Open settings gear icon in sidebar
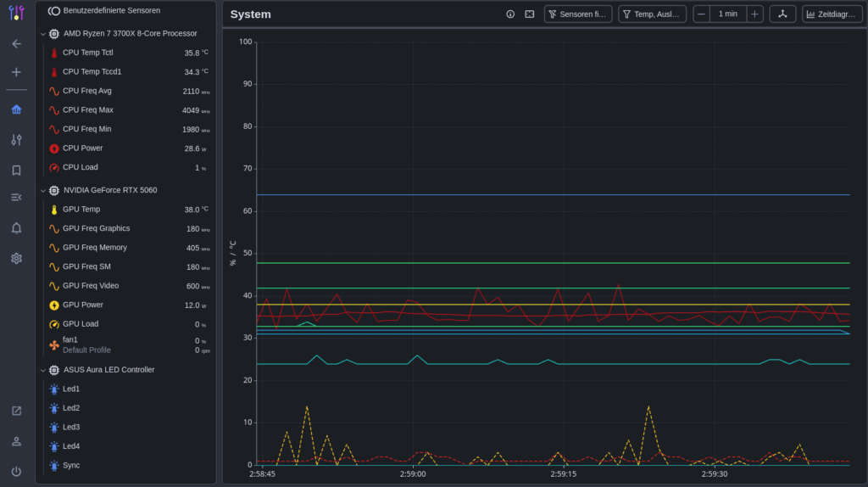The height and width of the screenshot is (487, 868). pyautogui.click(x=16, y=258)
